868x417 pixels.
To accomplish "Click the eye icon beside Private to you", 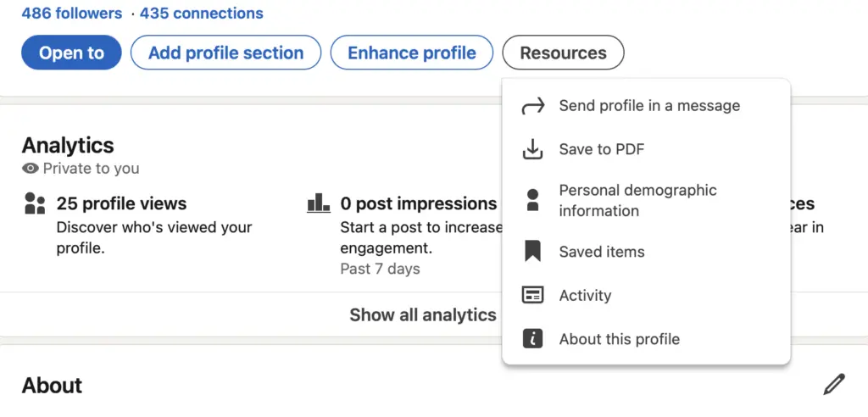I will (x=30, y=169).
